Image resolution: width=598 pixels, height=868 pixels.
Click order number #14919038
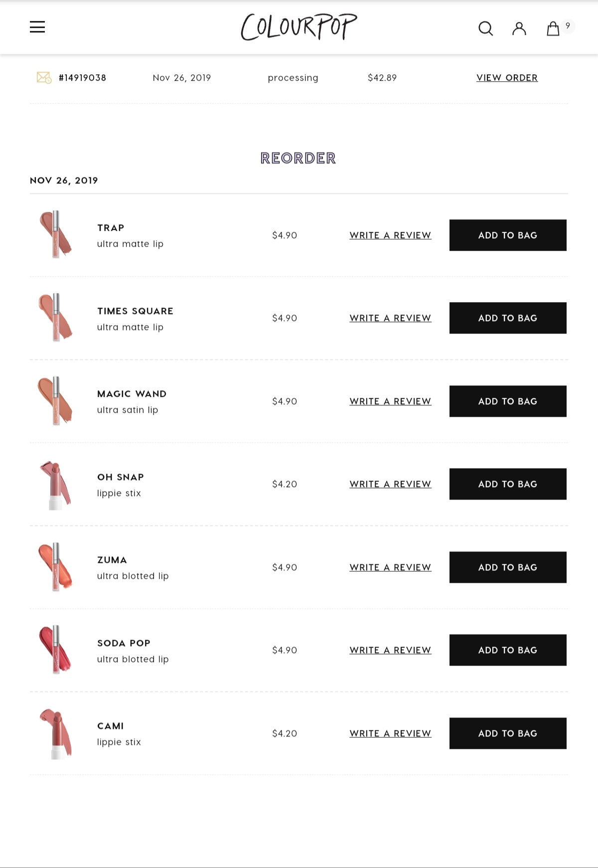click(x=82, y=78)
